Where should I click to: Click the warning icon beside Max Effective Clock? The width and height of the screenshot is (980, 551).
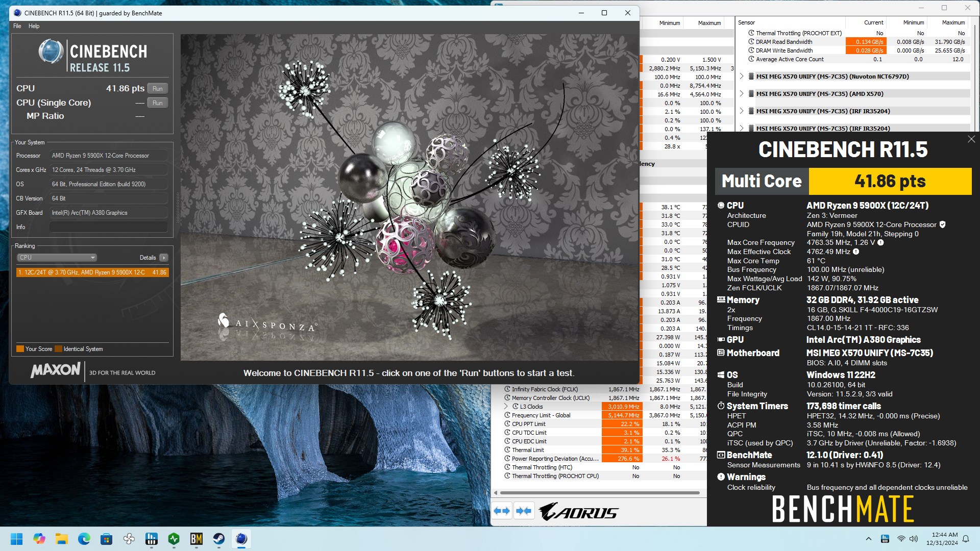coord(856,252)
